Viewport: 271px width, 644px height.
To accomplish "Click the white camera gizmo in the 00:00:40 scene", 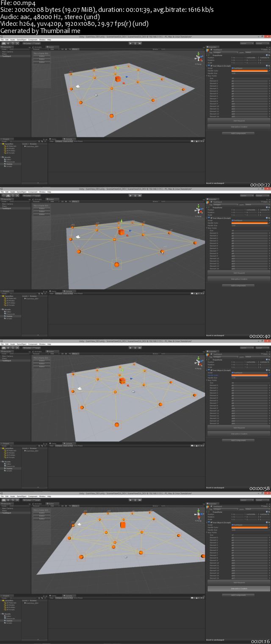I will [79, 237].
